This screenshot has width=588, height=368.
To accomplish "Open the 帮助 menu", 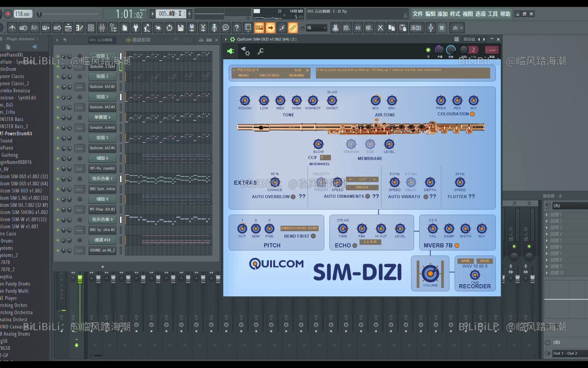I will click(x=505, y=14).
